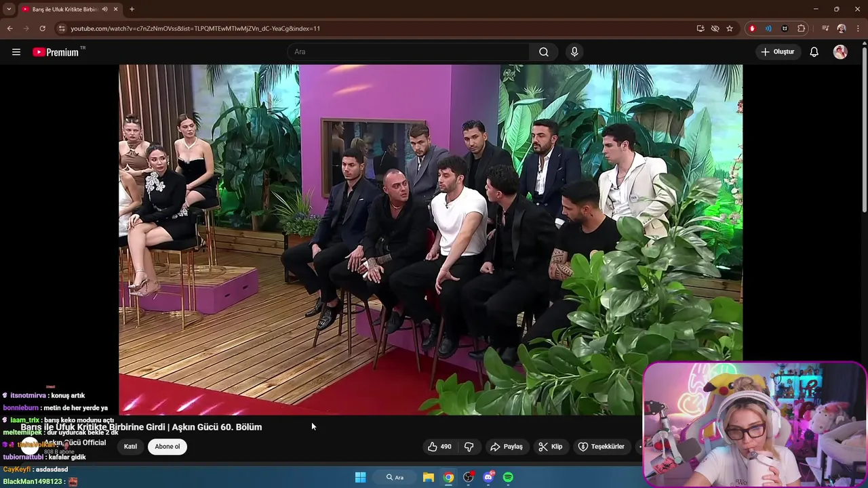
Task: Click the video player area
Action: [431, 239]
